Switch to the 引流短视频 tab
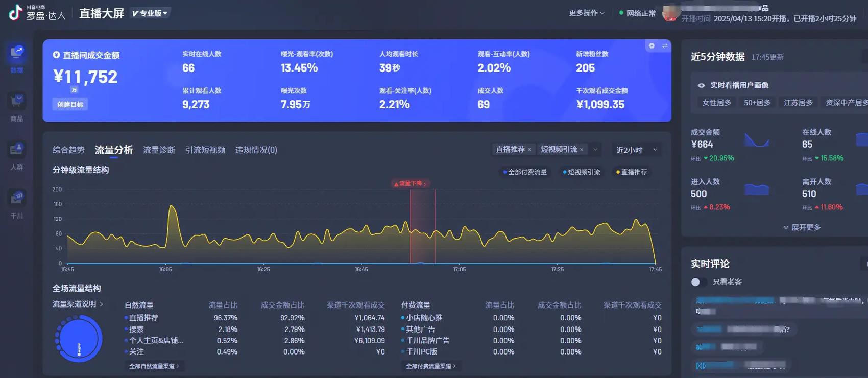Image resolution: width=868 pixels, height=378 pixels. 205,150
